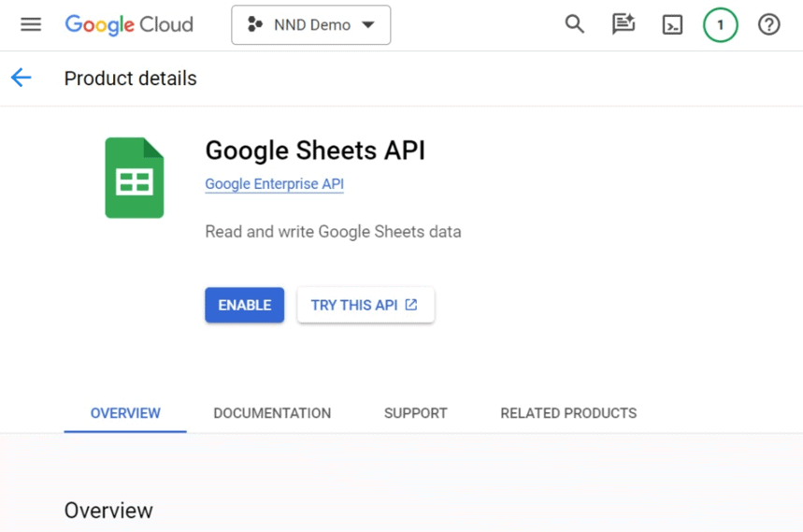The width and height of the screenshot is (803, 532).
Task: Click the Google Cloud logo
Action: click(129, 24)
